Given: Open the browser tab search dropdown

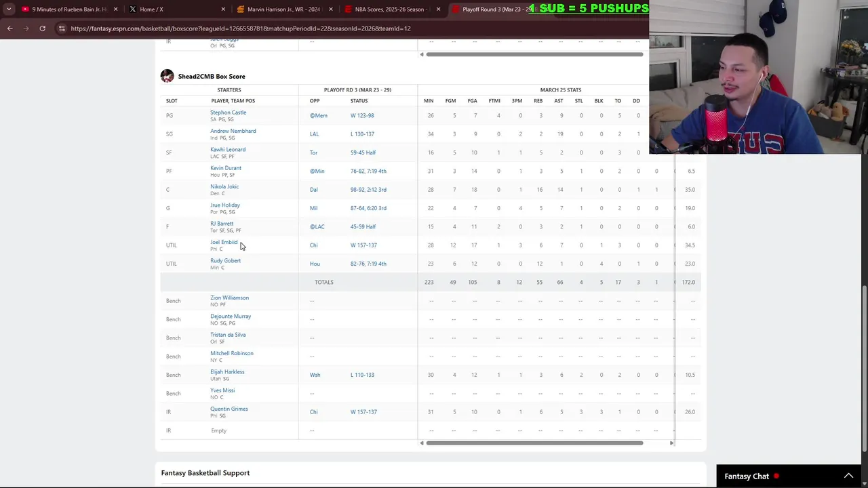Looking at the screenshot, I should (x=9, y=9).
